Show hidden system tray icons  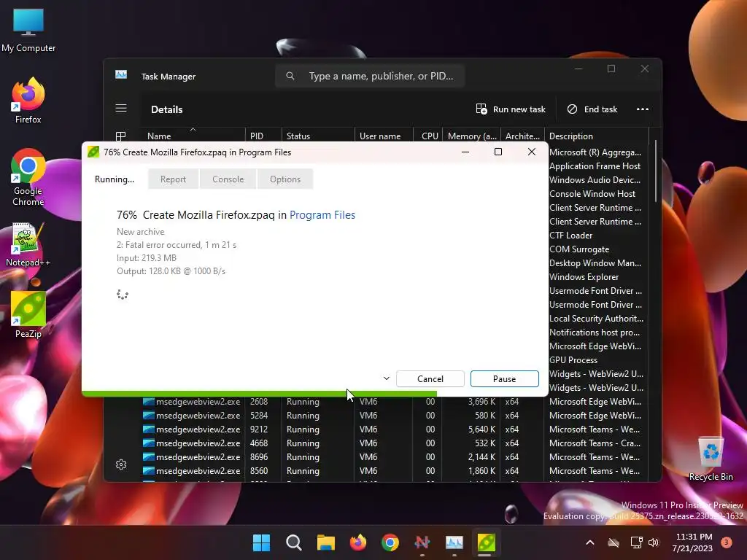point(589,542)
